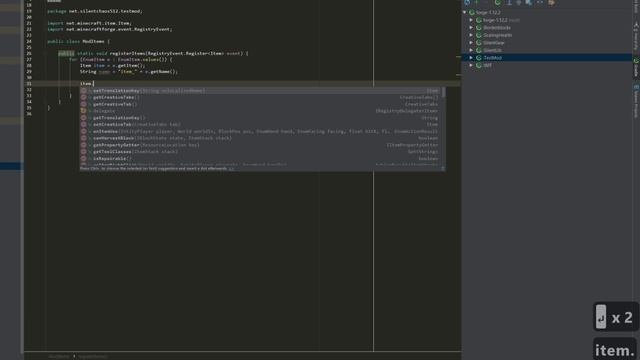Viewport: 640px width, 360px height.
Task: Click field icon beside delegate suggestion
Action: click(x=84, y=111)
